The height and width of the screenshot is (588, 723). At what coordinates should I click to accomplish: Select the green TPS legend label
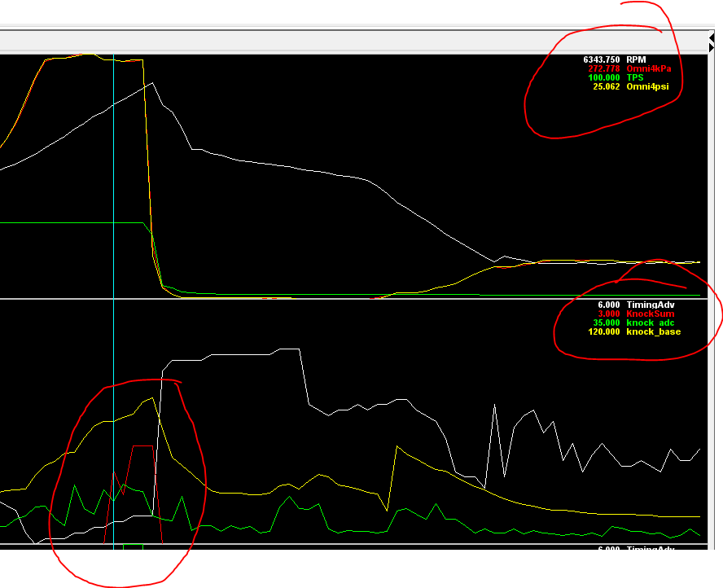pyautogui.click(x=635, y=77)
